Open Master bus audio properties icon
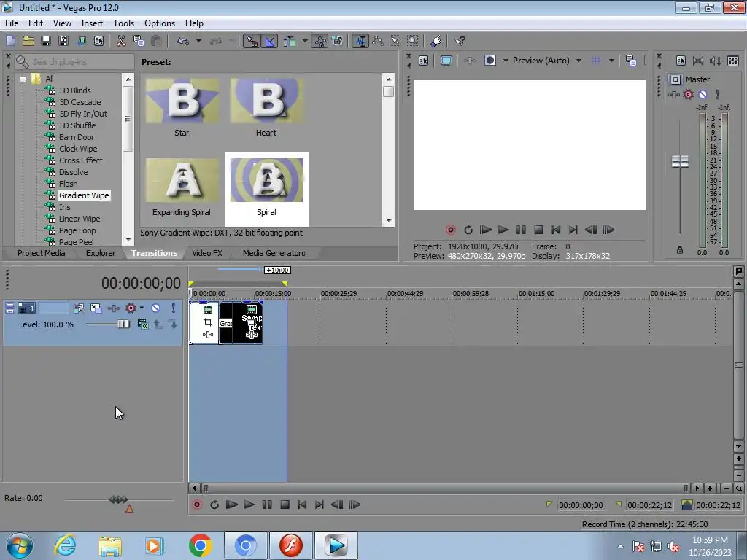This screenshot has height=560, width=747. click(x=681, y=61)
